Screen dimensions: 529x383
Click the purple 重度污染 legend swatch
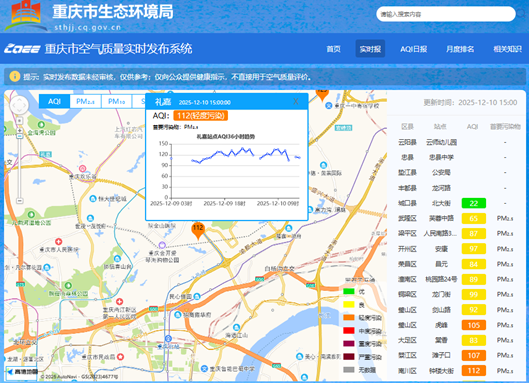(x=349, y=344)
